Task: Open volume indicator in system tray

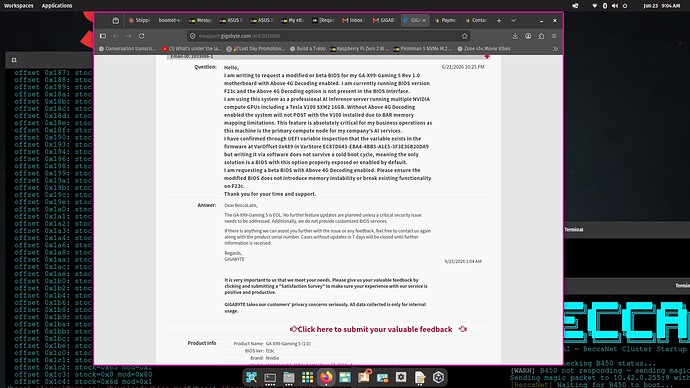Action: click(615, 6)
